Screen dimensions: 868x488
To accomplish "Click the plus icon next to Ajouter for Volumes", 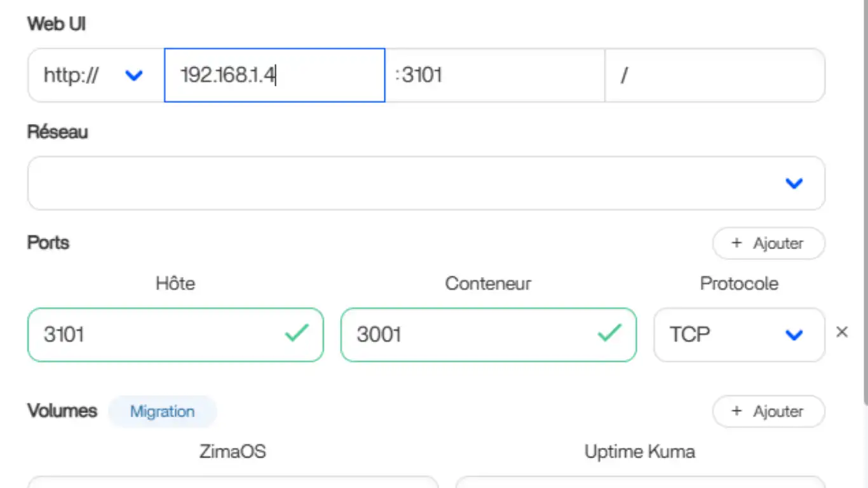I will click(736, 411).
